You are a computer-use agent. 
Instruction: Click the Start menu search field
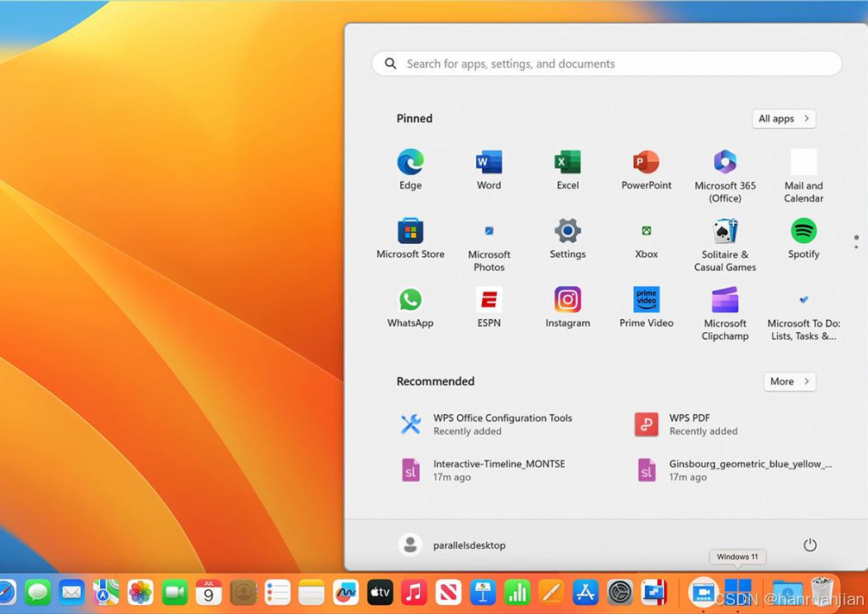pyautogui.click(x=607, y=64)
